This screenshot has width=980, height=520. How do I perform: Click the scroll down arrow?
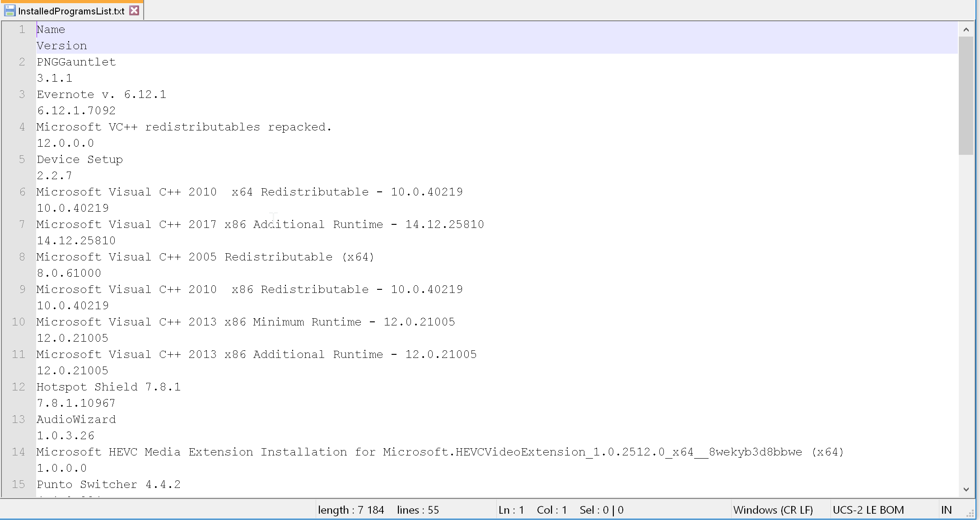point(966,489)
